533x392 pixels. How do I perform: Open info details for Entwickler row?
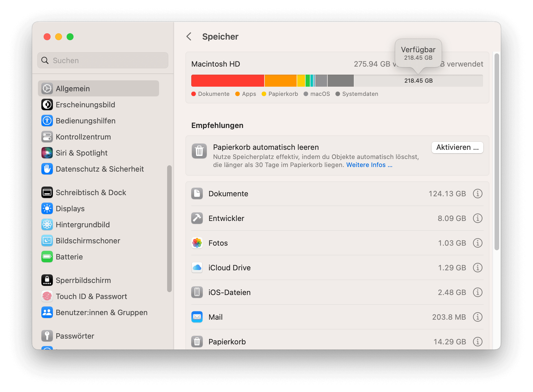coord(478,218)
